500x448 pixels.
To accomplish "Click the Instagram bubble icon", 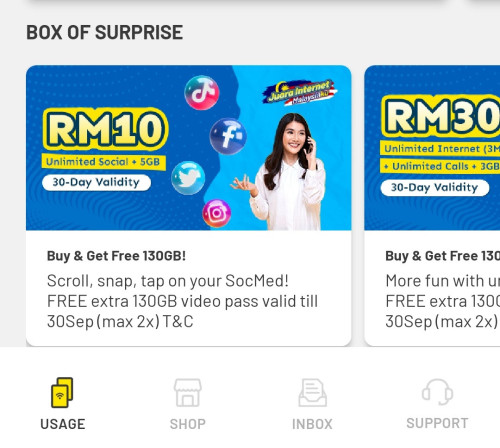I will pos(217,213).
